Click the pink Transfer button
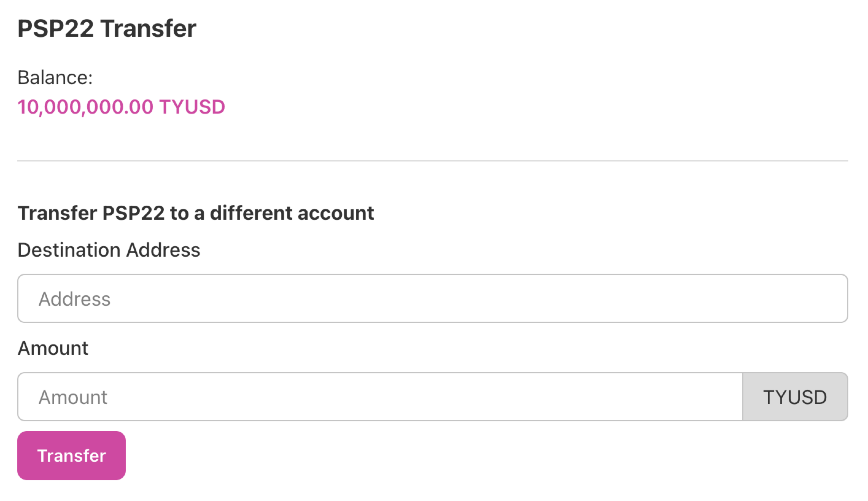Screen dimensions: 868x501 (x=71, y=455)
